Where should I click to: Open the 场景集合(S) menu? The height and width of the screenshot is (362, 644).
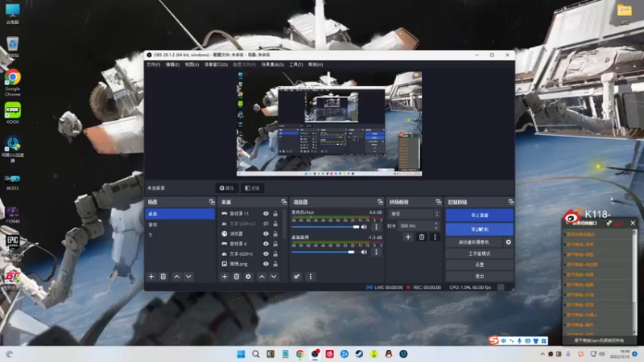click(273, 64)
